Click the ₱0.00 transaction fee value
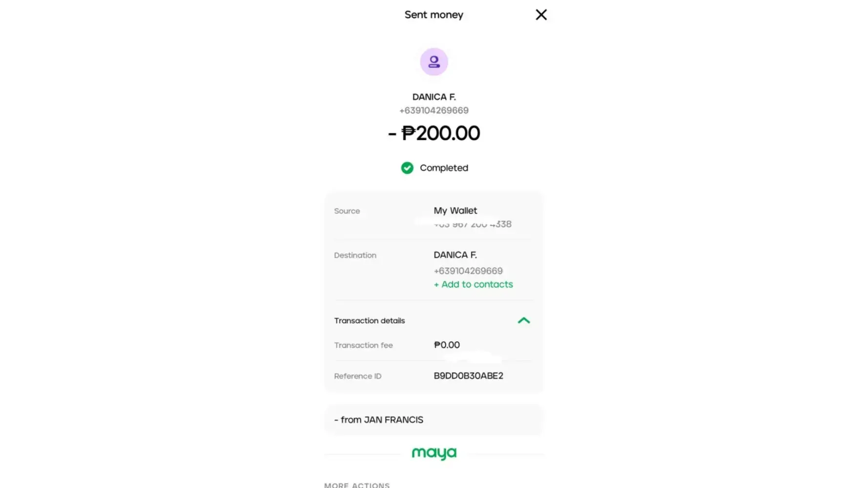This screenshot has width=868, height=488. (447, 345)
